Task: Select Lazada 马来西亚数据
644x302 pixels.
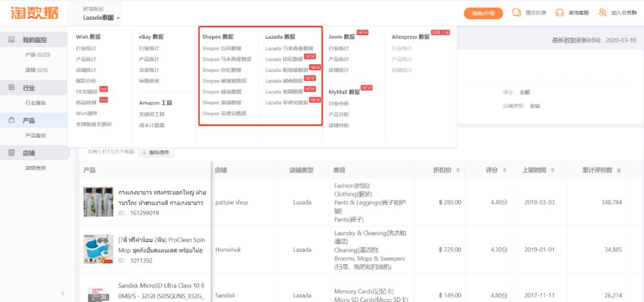Action: click(289, 48)
